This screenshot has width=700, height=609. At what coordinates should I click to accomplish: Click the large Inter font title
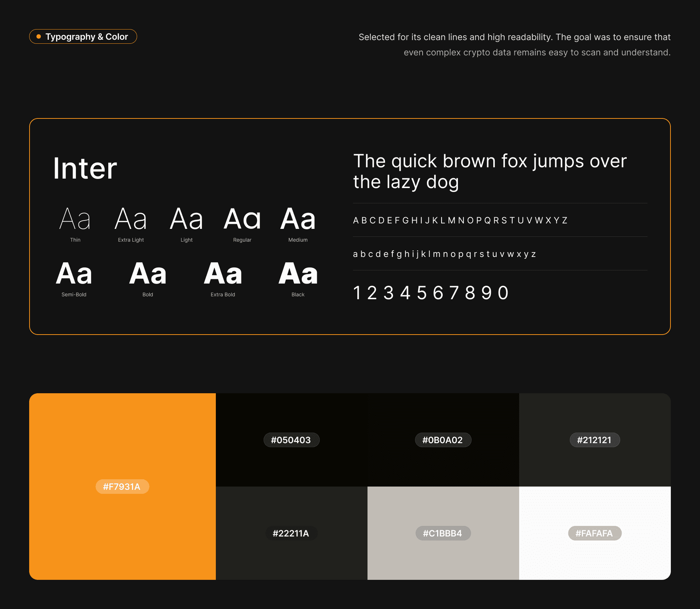[x=85, y=168]
